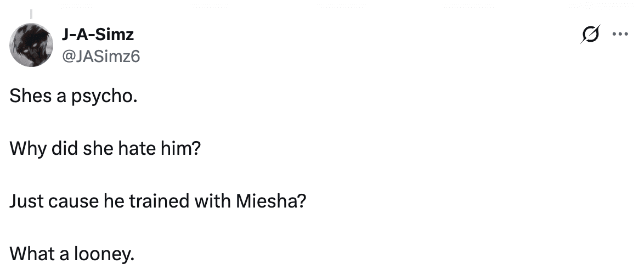Screen dimensions: 644x269
Task: Select the "Why did she hate him?" line
Action: pos(105,149)
